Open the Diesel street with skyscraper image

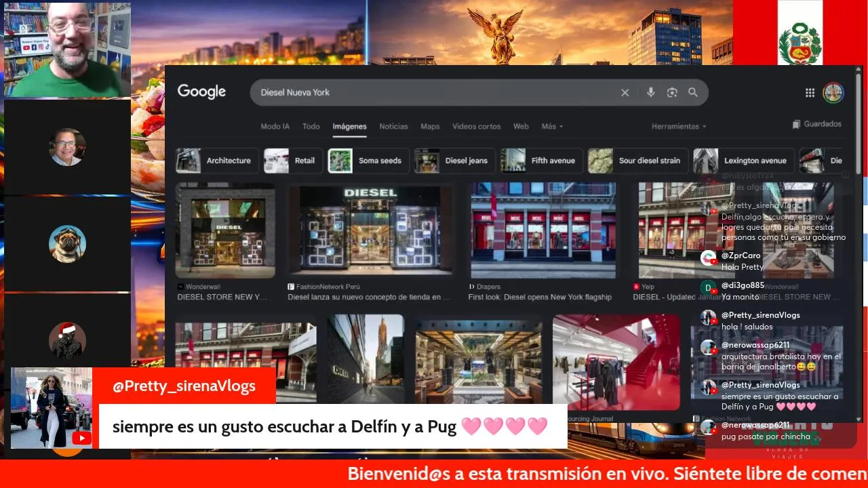coord(365,359)
